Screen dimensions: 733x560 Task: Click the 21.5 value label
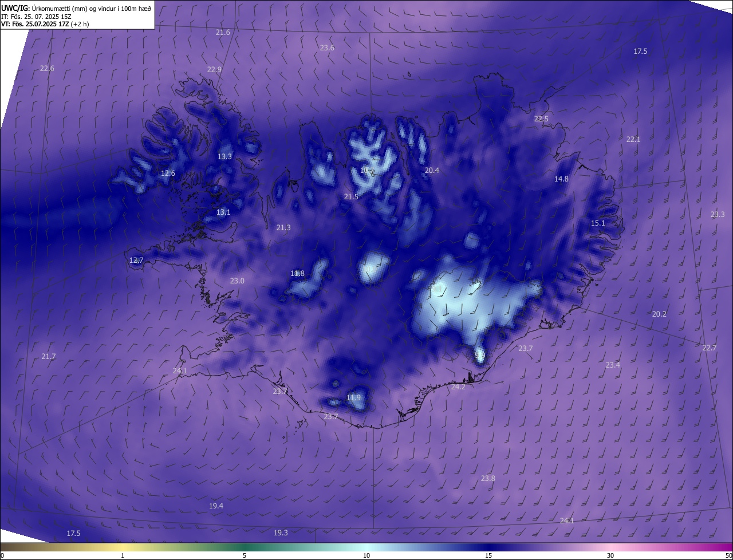(x=351, y=197)
